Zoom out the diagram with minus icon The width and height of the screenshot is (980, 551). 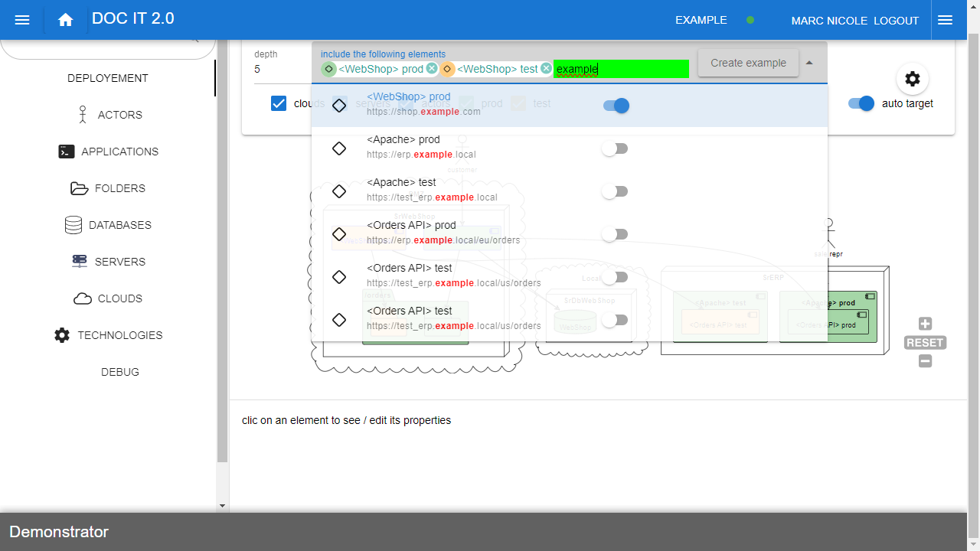pyautogui.click(x=925, y=361)
